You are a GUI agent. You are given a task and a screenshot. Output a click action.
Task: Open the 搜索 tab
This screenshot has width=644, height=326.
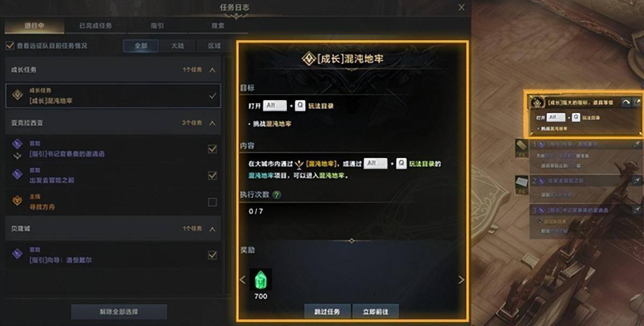click(x=217, y=25)
